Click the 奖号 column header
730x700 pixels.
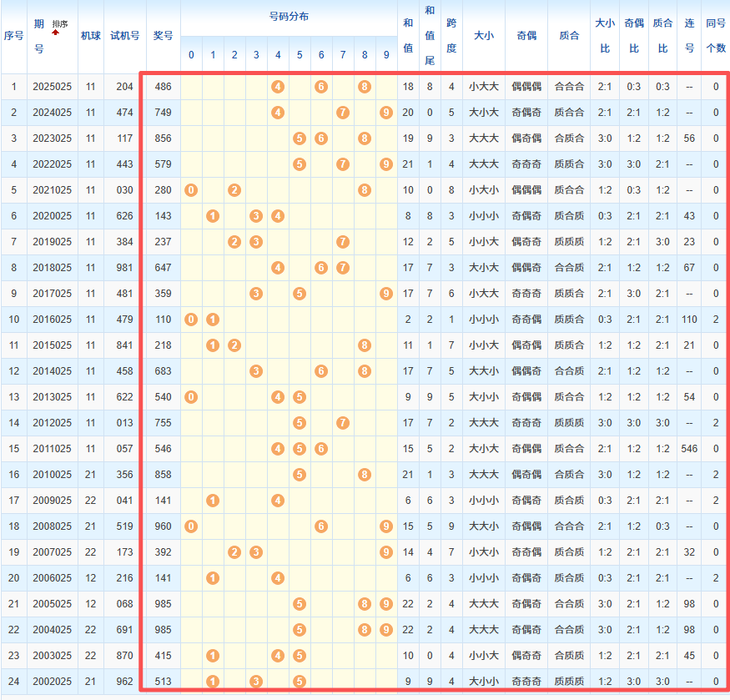click(164, 37)
